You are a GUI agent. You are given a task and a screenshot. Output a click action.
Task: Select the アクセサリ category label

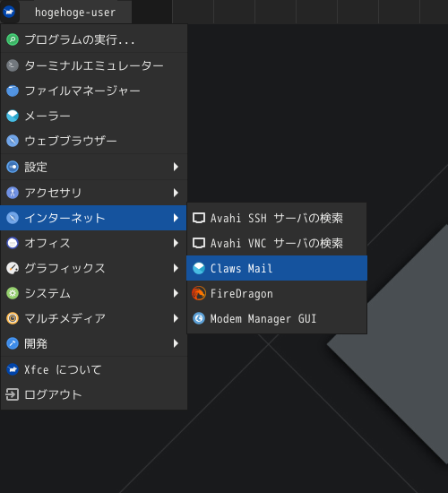53,193
